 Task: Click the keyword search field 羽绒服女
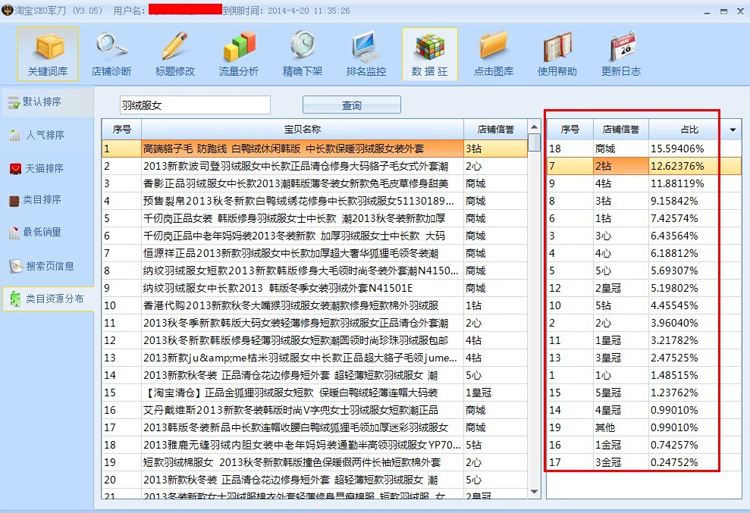click(195, 105)
